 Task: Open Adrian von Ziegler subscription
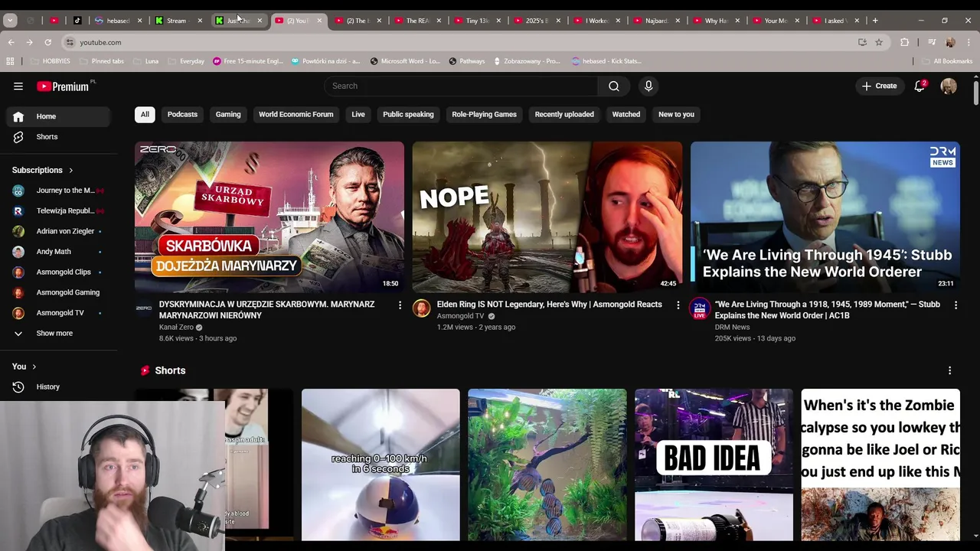point(59,231)
